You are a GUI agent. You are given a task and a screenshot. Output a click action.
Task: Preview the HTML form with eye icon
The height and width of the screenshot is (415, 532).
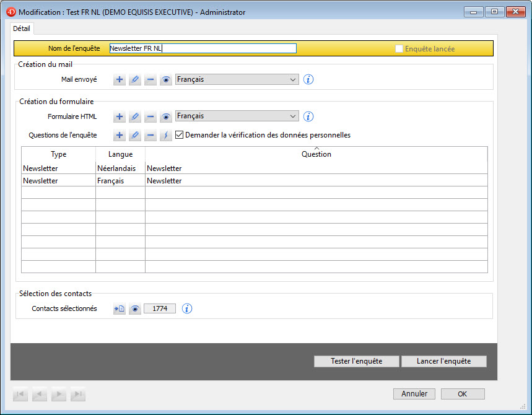166,116
